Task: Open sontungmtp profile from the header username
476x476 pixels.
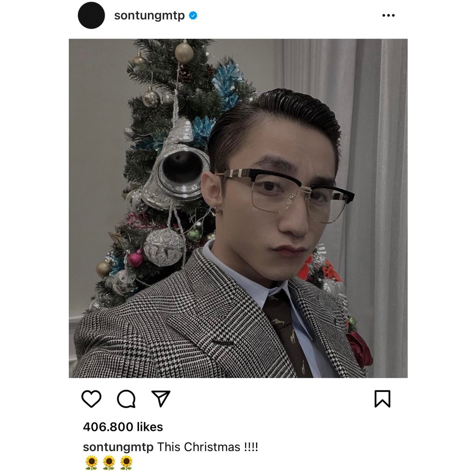Action: 149,16
